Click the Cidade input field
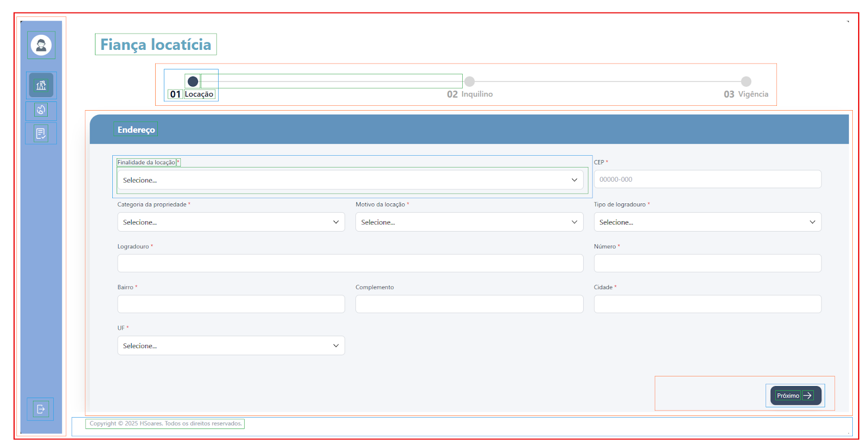 (x=707, y=304)
